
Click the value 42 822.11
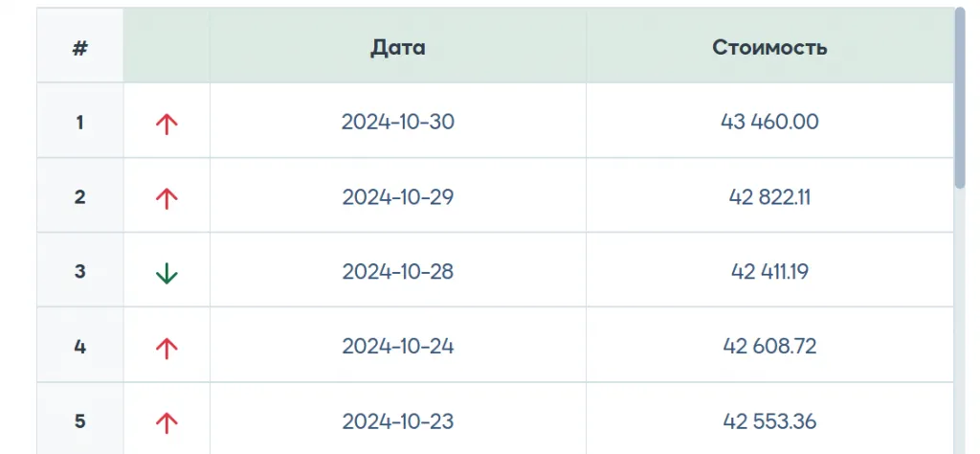pos(769,197)
